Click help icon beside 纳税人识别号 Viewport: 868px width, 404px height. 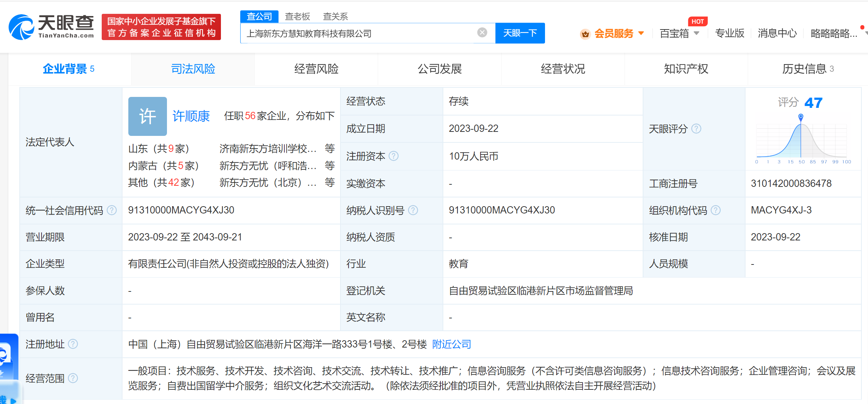413,210
